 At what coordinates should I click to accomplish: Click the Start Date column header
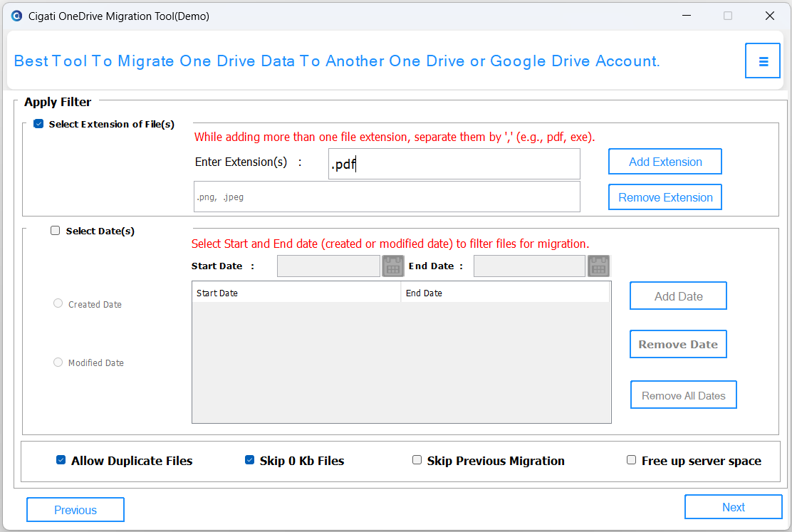click(x=296, y=293)
